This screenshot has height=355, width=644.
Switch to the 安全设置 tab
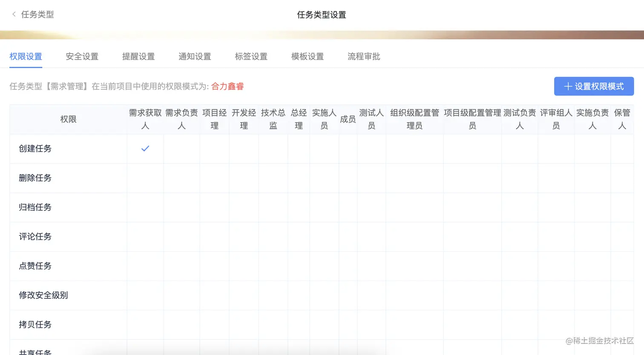point(82,57)
